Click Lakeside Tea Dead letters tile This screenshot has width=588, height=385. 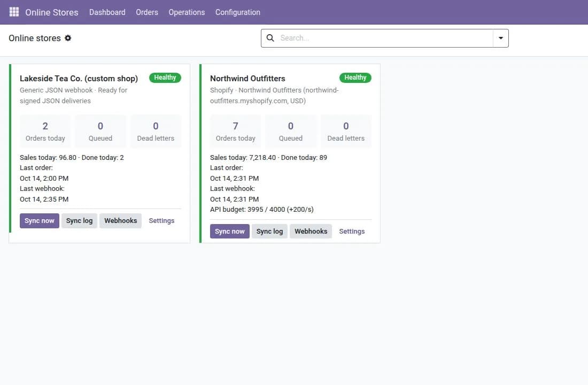point(156,131)
